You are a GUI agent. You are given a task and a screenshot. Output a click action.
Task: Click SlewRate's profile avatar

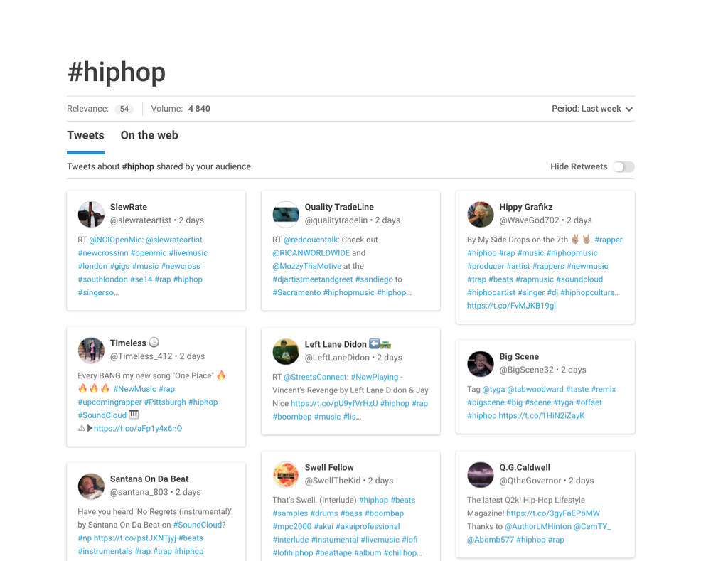click(91, 214)
